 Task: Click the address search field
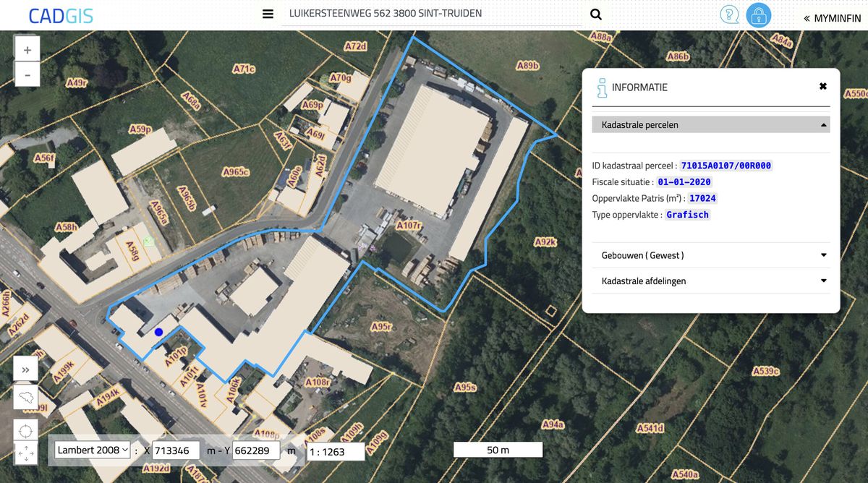pyautogui.click(x=431, y=14)
